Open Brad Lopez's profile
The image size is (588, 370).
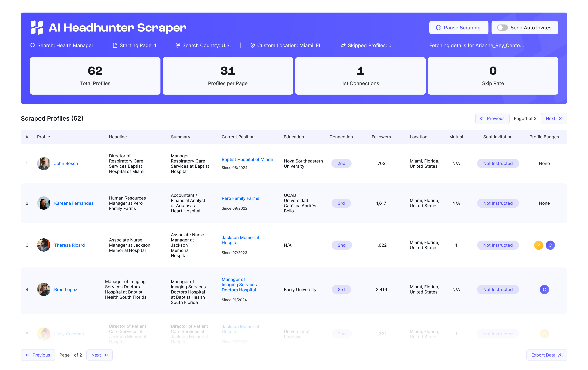pos(65,290)
